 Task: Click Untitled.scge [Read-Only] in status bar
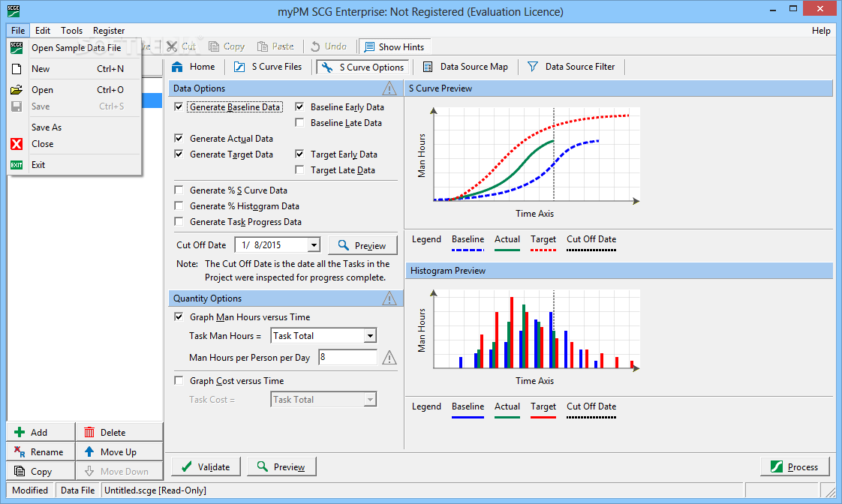coord(155,490)
